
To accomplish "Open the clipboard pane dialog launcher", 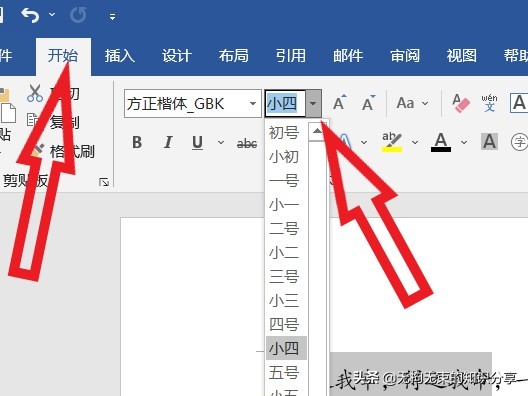I will (x=104, y=182).
